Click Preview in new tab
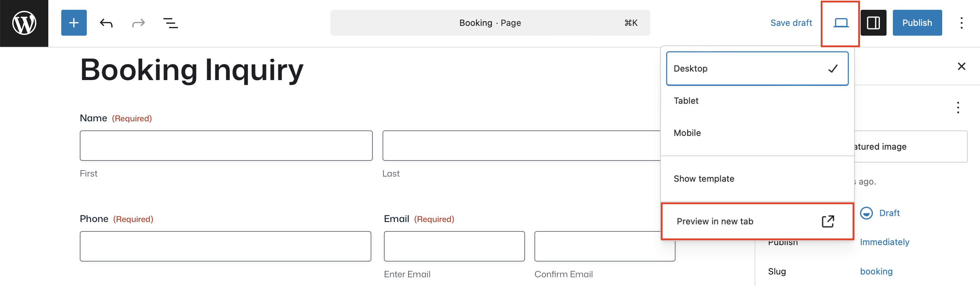This screenshot has width=980, height=286. click(x=757, y=221)
